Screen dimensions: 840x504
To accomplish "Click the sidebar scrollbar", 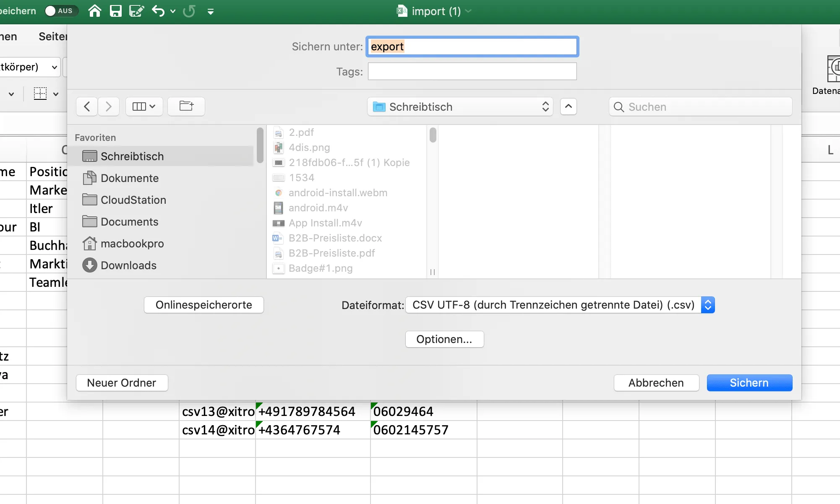I will [x=260, y=145].
